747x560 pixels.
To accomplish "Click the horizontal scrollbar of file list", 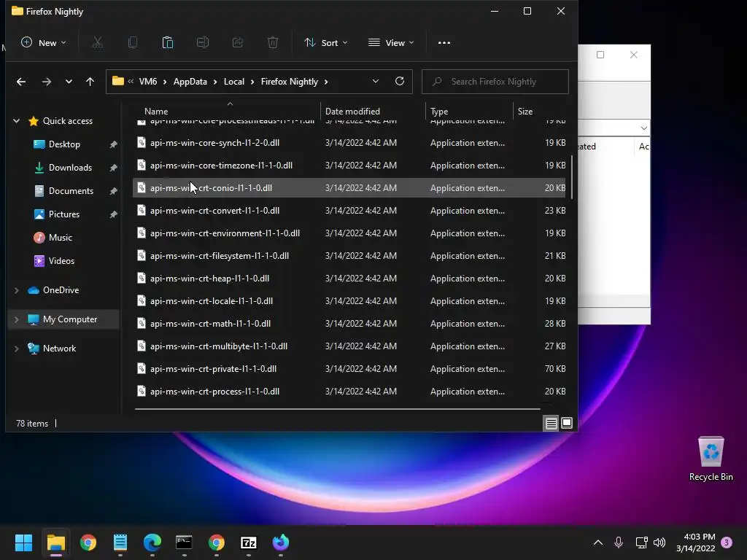I will click(337, 408).
